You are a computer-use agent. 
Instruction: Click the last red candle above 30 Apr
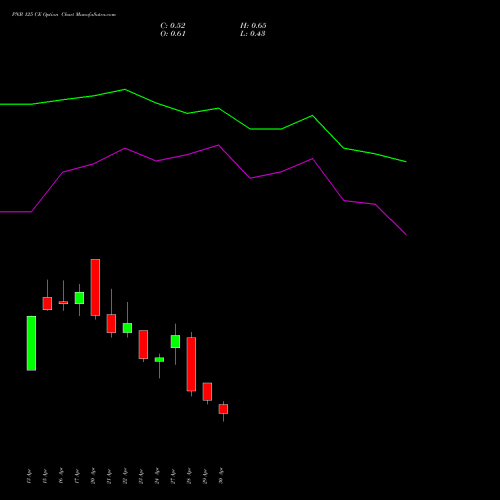(x=223, y=409)
